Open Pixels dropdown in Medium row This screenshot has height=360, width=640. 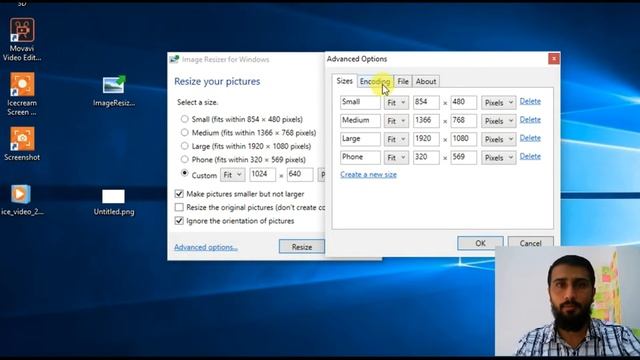point(498,121)
